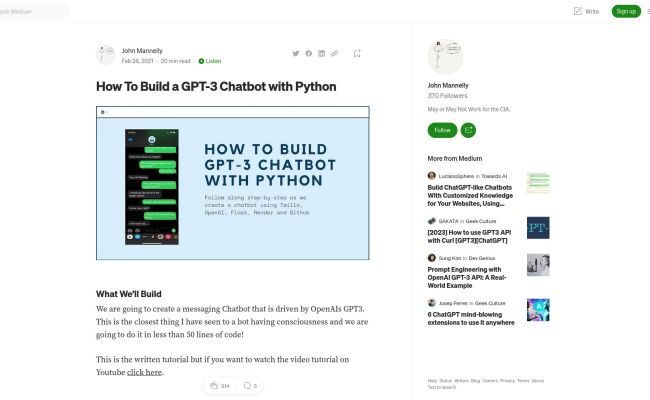Open thumbnail for Build ChatGPT-like Chatbots
This screenshot has height=400, width=650.
(x=538, y=183)
